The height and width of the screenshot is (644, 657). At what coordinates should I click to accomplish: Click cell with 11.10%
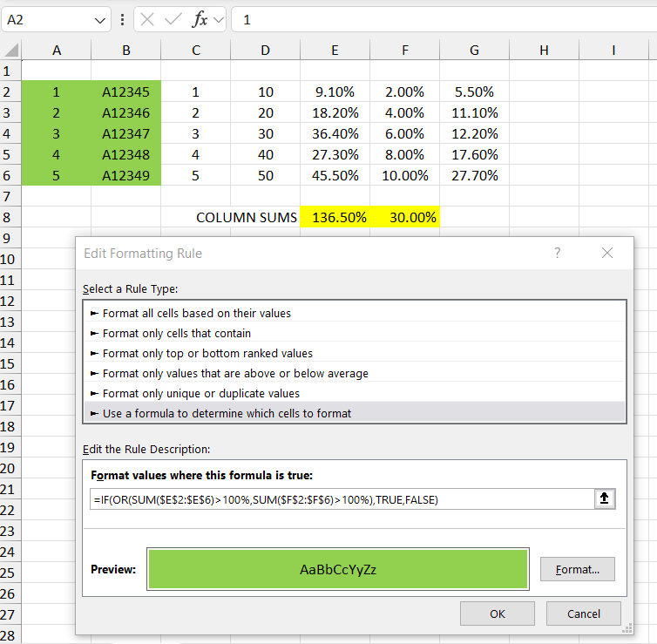click(474, 112)
